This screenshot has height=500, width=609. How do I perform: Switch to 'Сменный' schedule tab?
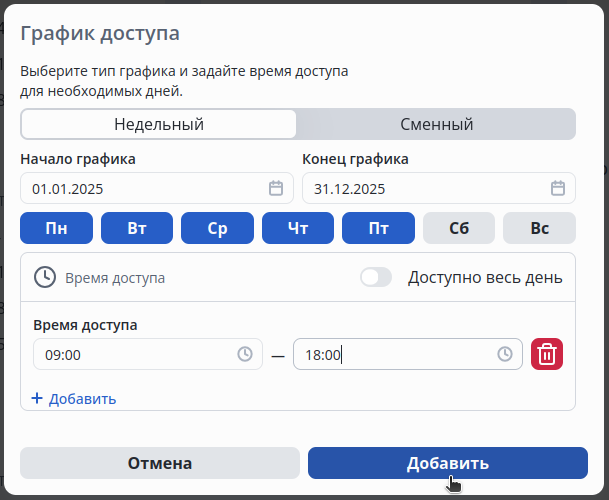(436, 124)
